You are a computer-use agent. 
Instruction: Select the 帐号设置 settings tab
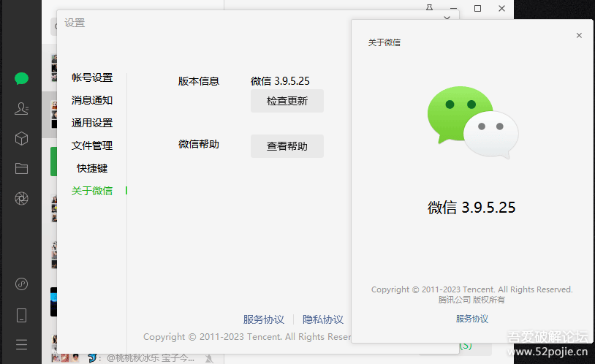point(92,77)
